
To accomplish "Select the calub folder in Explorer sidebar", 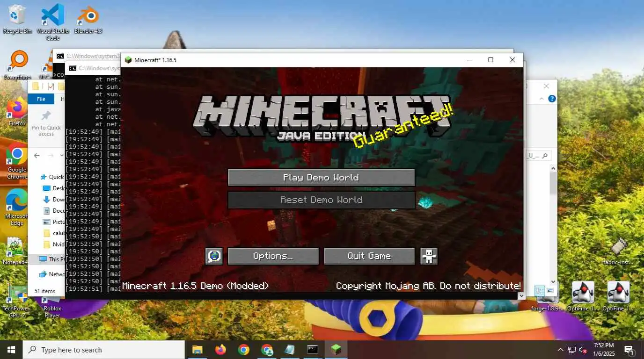I will [x=53, y=233].
